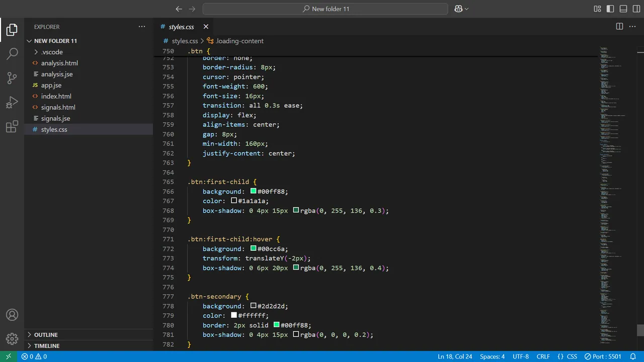Go to line via Ln 18, Col 24

pos(455,356)
